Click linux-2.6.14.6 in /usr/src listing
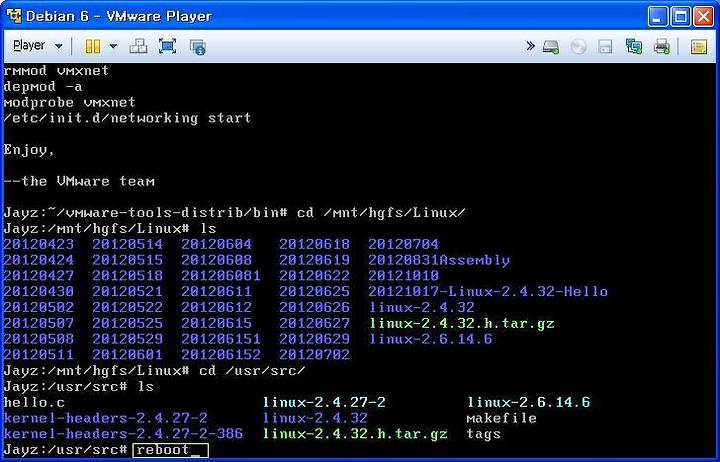The image size is (720, 462). pos(528,402)
